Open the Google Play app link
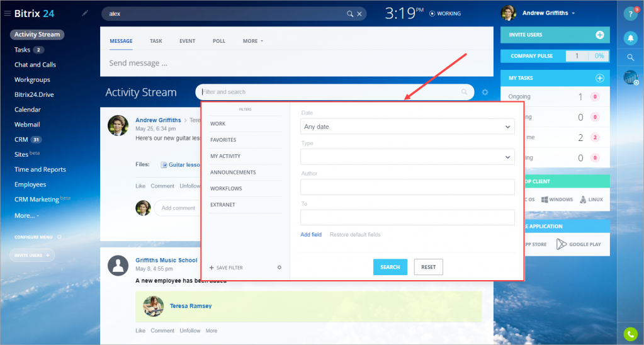 tap(579, 244)
